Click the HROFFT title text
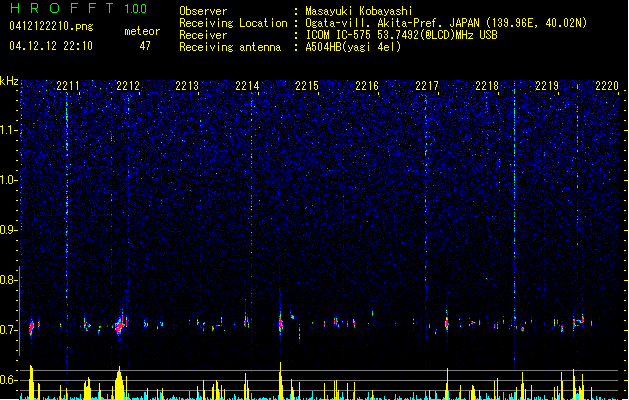The height and width of the screenshot is (400, 629). click(62, 8)
